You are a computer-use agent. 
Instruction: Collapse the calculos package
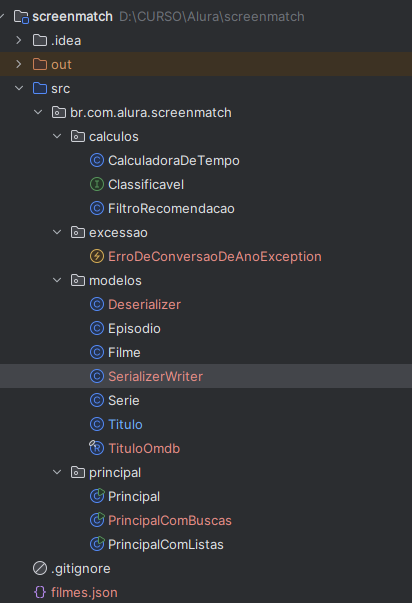(x=57, y=136)
